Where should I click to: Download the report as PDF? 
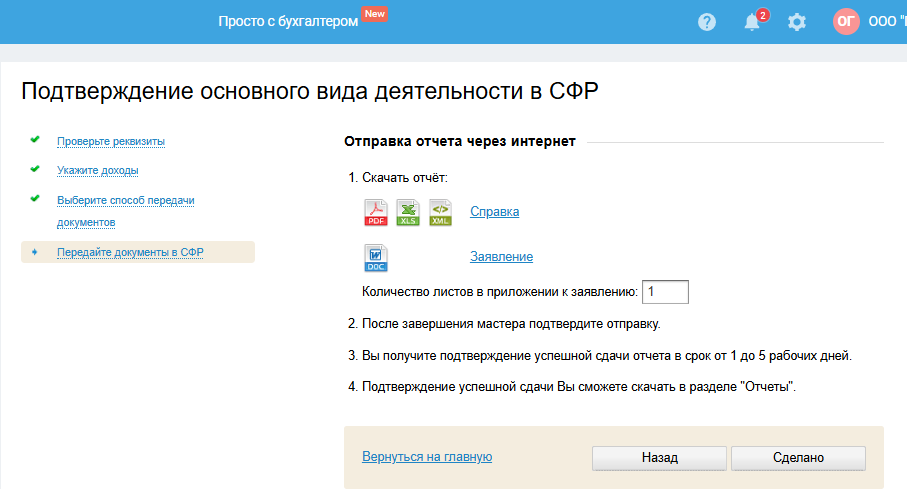click(x=376, y=213)
